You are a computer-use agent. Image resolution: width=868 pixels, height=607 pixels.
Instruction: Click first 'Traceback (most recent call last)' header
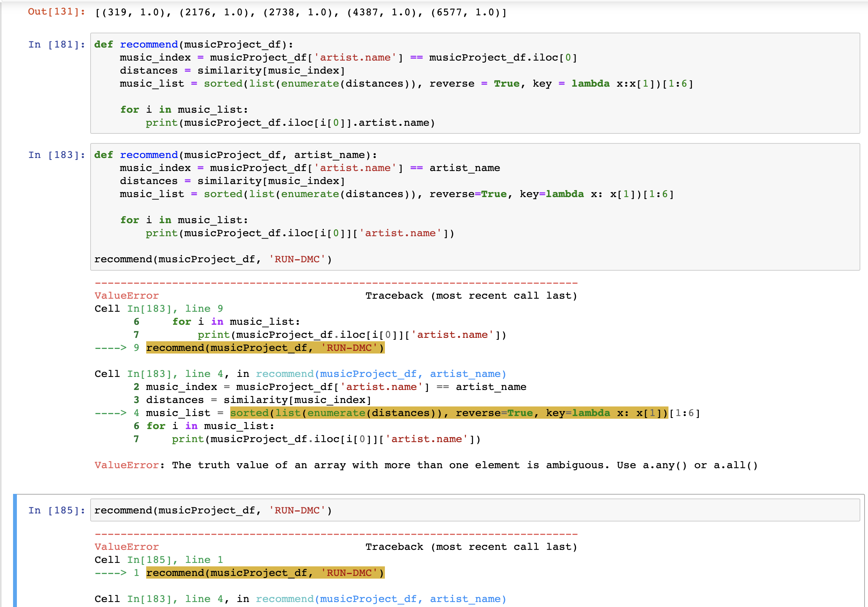pyautogui.click(x=471, y=296)
